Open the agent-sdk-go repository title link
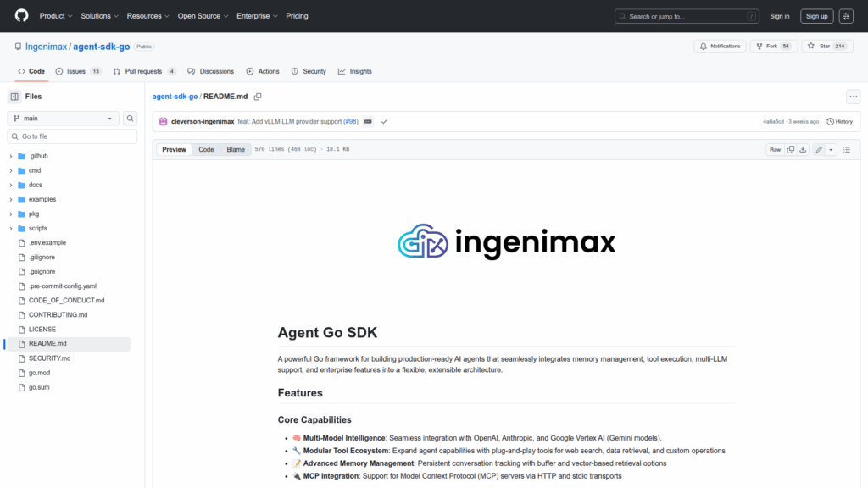The height and width of the screenshot is (488, 868). tap(102, 47)
